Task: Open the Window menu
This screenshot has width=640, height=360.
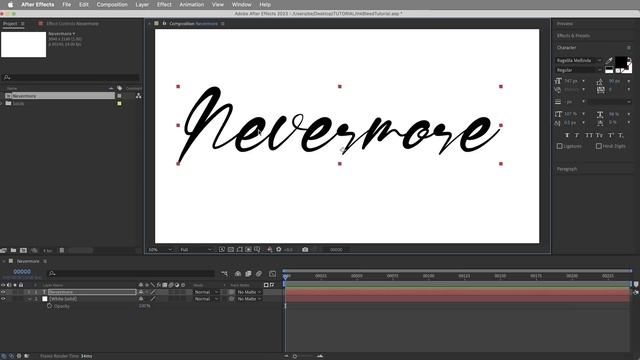Action: pos(241,4)
